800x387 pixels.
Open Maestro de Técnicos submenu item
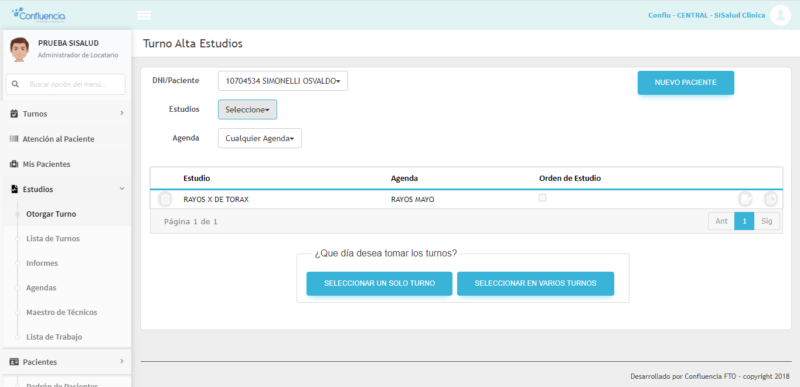point(62,312)
